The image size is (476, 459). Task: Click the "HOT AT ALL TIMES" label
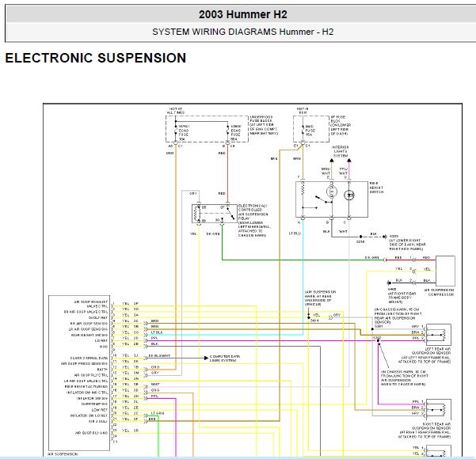click(x=176, y=111)
